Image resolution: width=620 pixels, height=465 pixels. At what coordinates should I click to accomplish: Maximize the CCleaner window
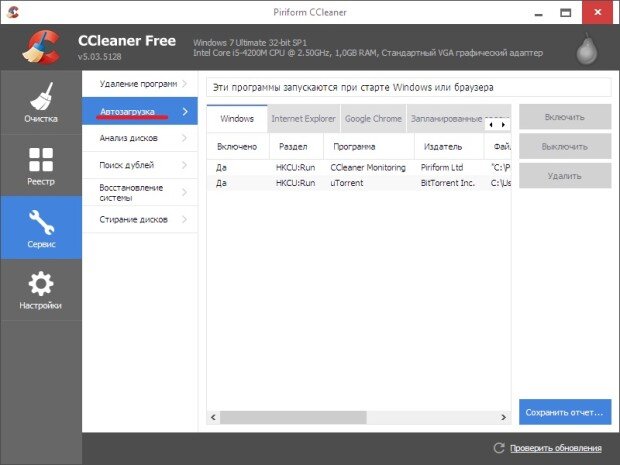(565, 13)
